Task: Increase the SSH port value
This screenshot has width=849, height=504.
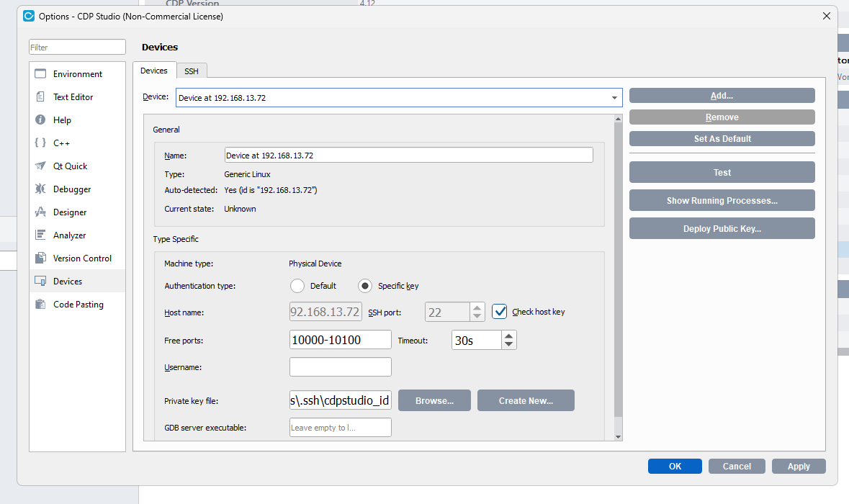Action: (x=477, y=307)
